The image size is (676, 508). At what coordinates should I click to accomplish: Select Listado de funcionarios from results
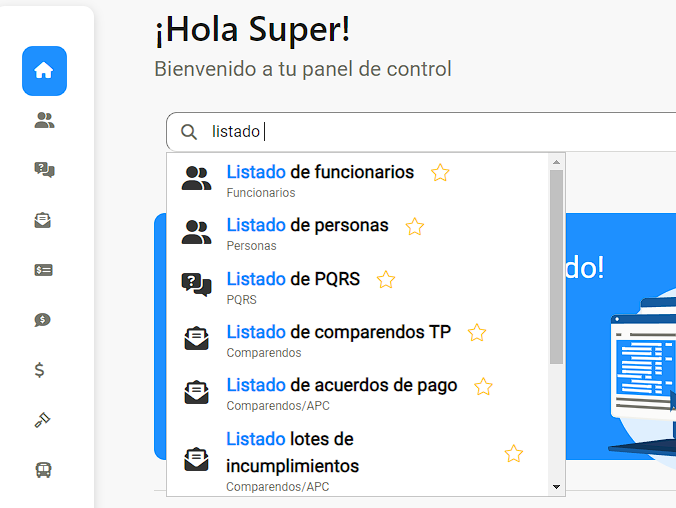[320, 172]
